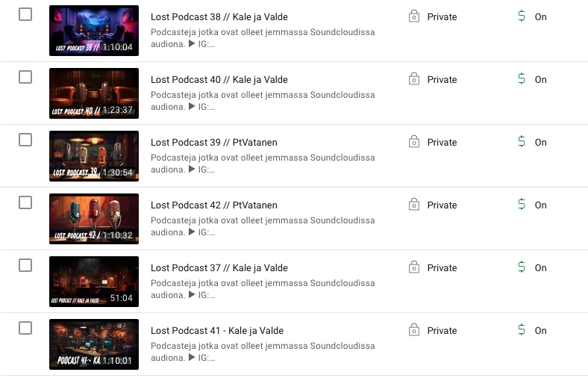588x378 pixels.
Task: Click the green dollar icon for Lost Podcast 40
Action: point(522,79)
